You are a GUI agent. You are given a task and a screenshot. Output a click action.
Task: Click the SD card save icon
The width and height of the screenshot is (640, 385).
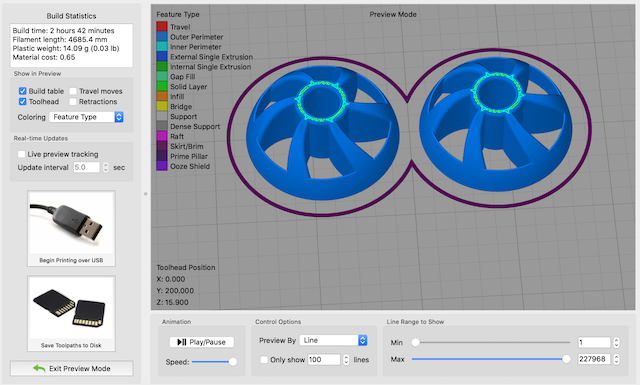(71, 308)
